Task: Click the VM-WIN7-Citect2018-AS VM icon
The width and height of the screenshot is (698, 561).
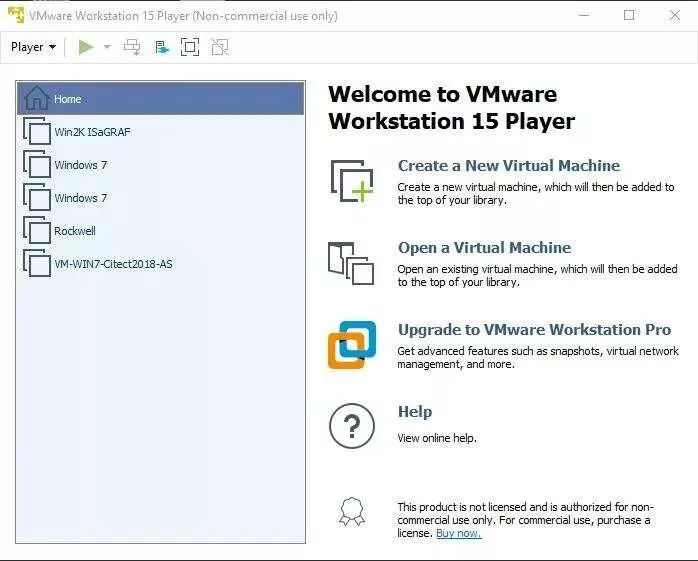Action: (x=37, y=263)
